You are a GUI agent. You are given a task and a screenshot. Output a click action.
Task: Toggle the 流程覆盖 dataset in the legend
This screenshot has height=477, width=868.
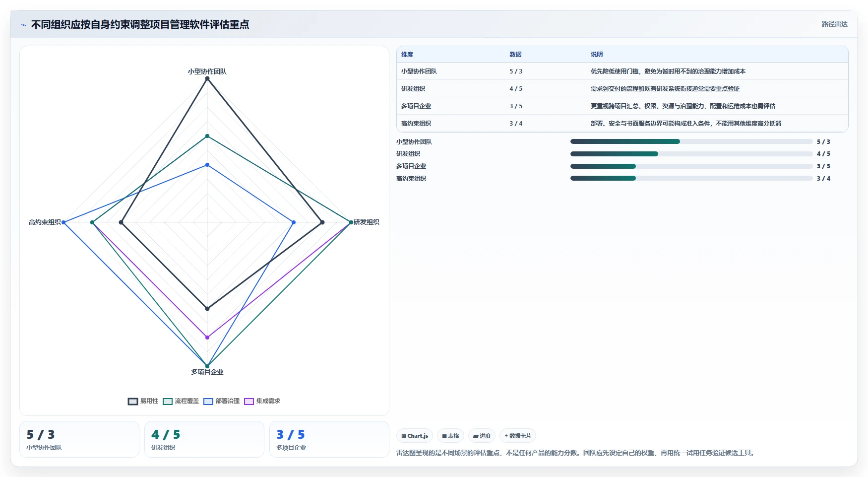(181, 401)
